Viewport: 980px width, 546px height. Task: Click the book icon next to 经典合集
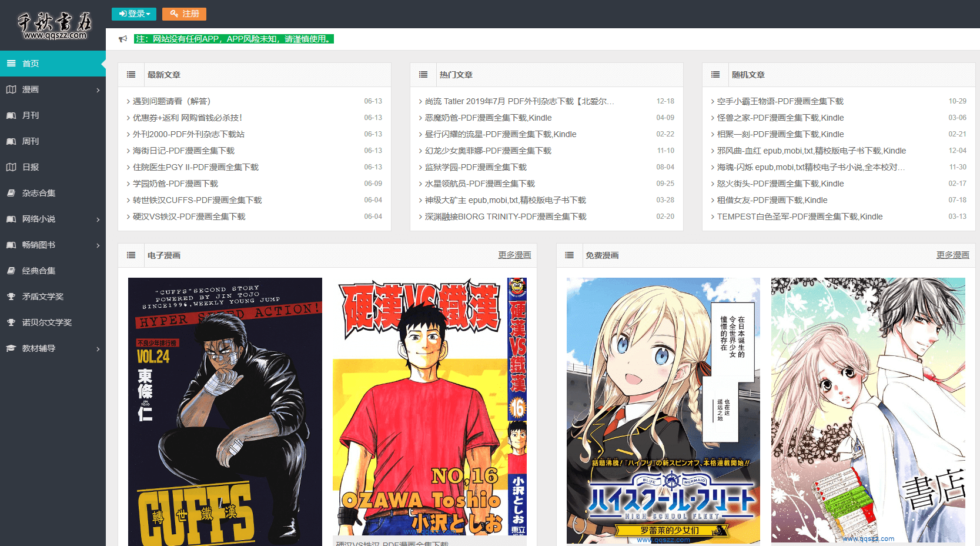pyautogui.click(x=11, y=271)
